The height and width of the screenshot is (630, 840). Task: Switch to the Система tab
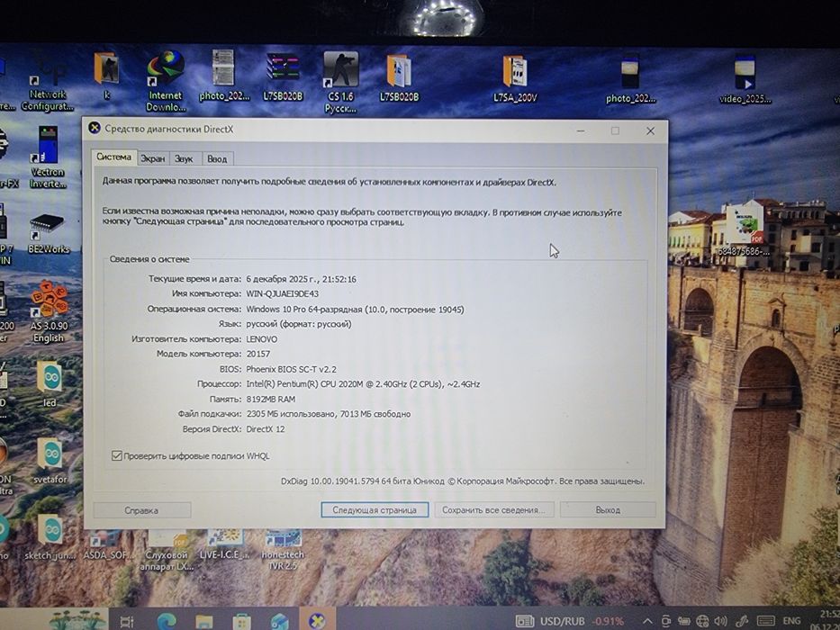[113, 157]
